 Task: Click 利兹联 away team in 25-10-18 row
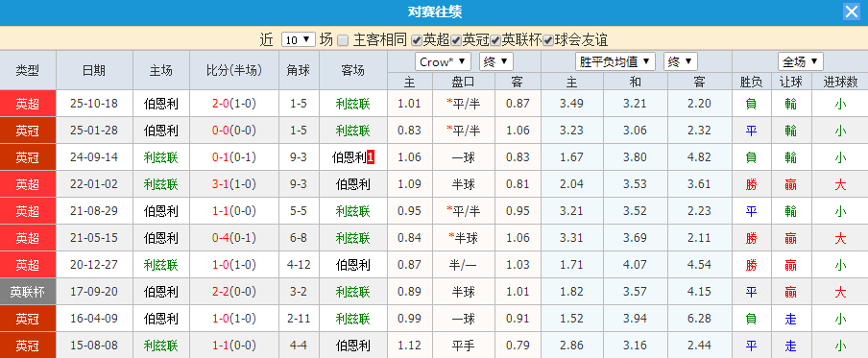tap(352, 104)
